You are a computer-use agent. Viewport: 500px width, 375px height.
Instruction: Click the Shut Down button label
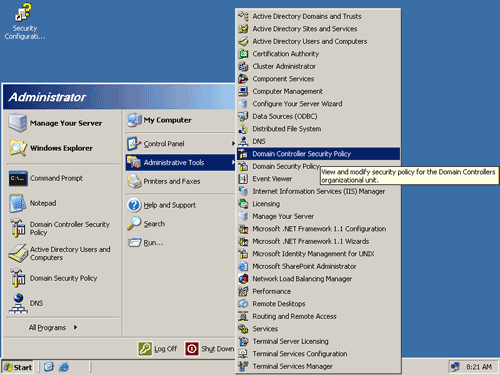217,349
